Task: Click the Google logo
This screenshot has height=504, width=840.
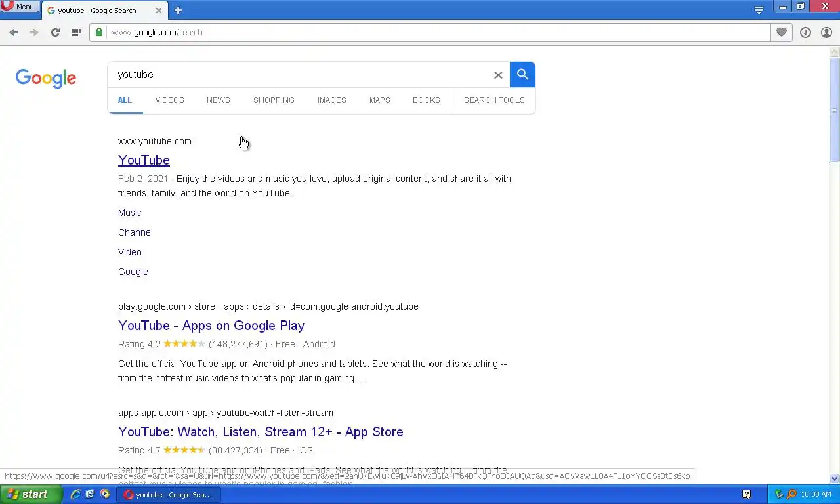Action: coord(46,78)
